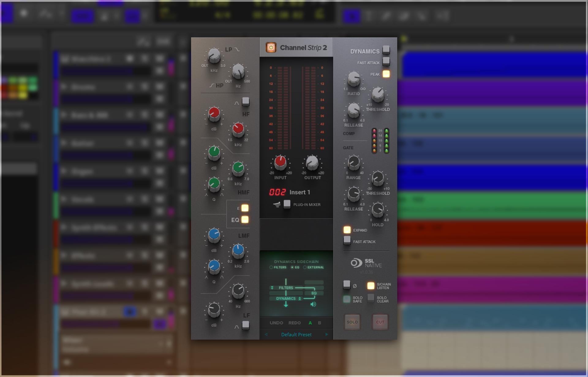
Task: Go to next preset arrow
Action: (x=326, y=334)
